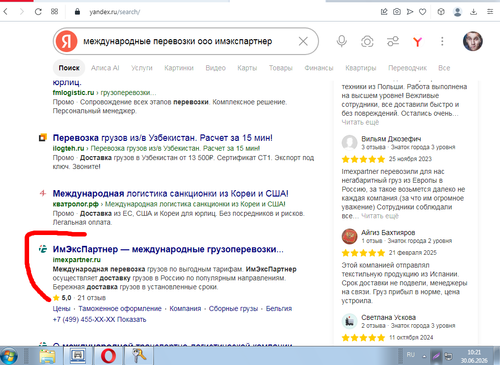Open the browser profile account icon
500x365 pixels.
coord(458,12)
